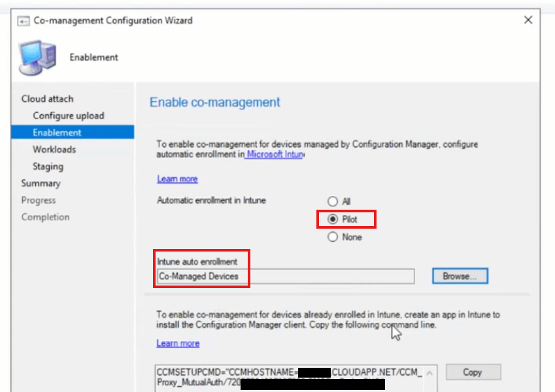Select the Enablement step in sidebar
Image resolution: width=555 pixels, height=392 pixels.
(73, 133)
